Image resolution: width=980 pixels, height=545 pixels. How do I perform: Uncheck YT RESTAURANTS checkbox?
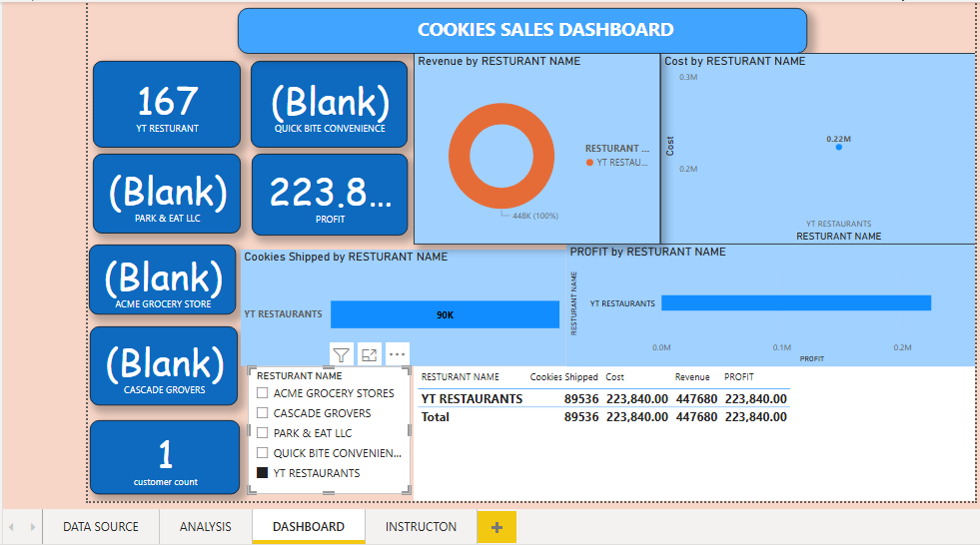click(x=263, y=473)
